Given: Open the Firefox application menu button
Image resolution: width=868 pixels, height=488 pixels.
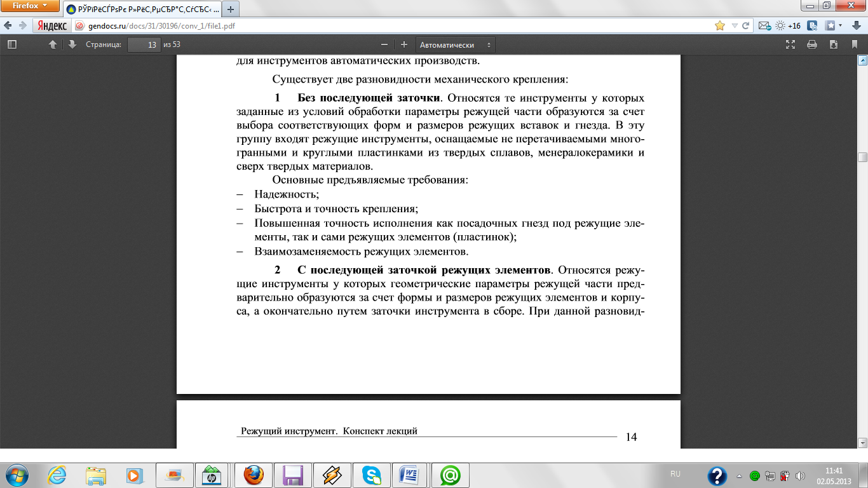Looking at the screenshot, I should tap(30, 6).
